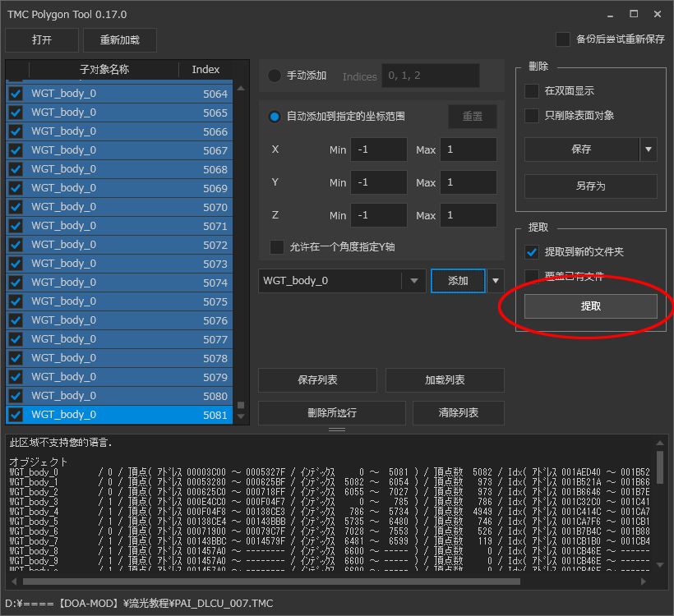Image resolution: width=674 pixels, height=616 pixels.
Task: Select the row with index 5079
Action: point(119,377)
